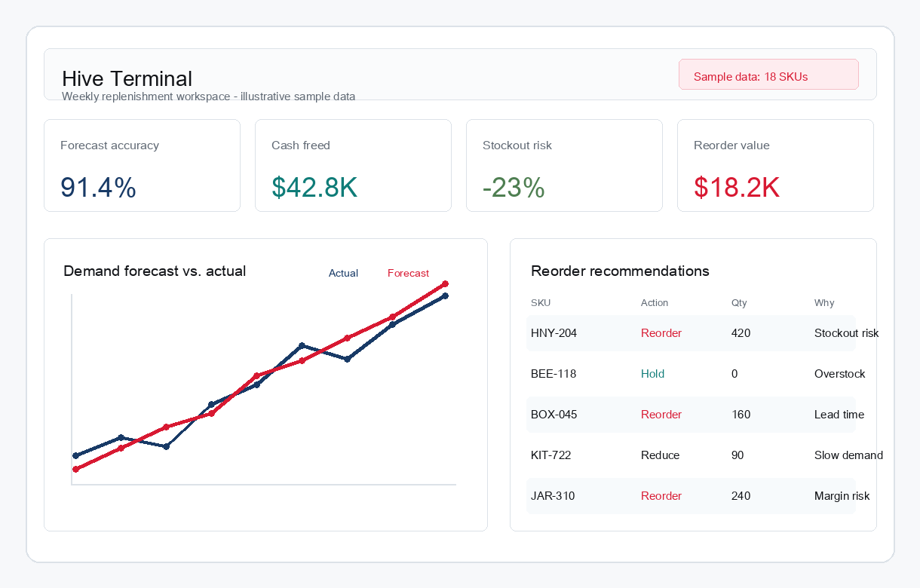The height and width of the screenshot is (588, 920).
Task: Select the Reorder value card label
Action: pos(731,145)
